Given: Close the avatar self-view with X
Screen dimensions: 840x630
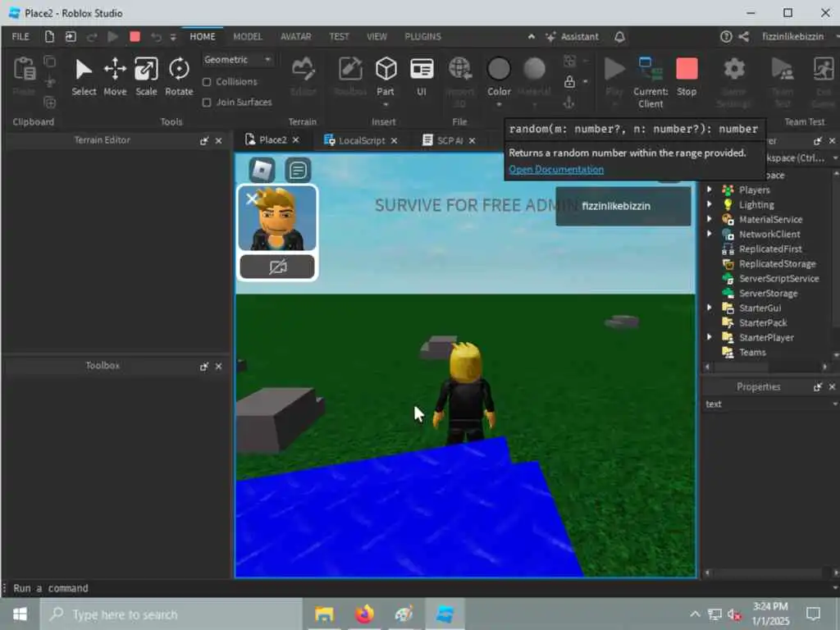Looking at the screenshot, I should point(251,199).
